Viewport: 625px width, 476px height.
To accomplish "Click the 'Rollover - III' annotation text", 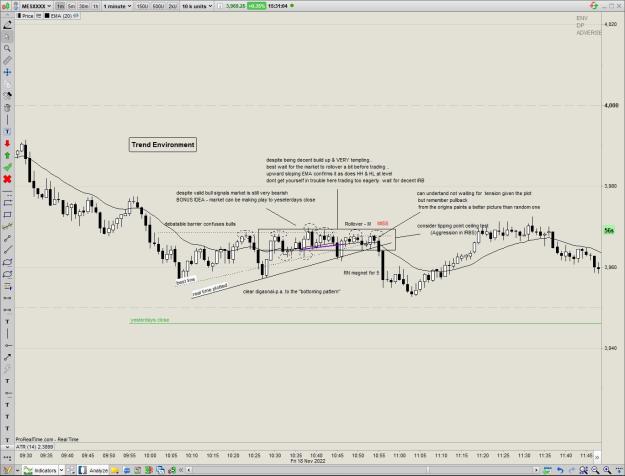I will pyautogui.click(x=358, y=224).
